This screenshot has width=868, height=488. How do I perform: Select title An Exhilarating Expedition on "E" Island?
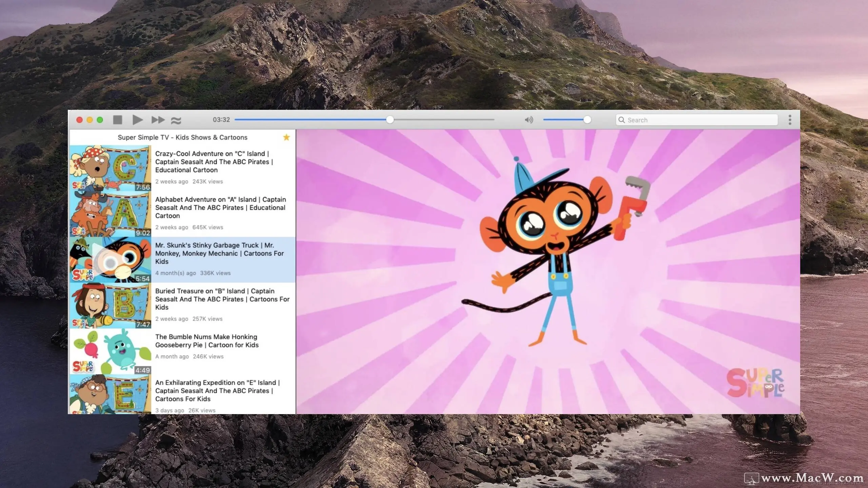(x=217, y=390)
